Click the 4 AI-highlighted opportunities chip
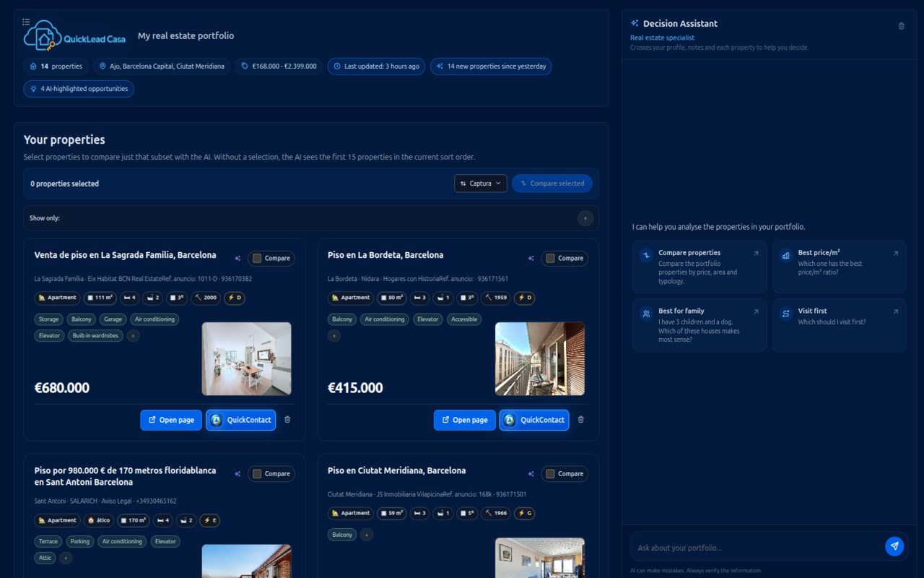 79,89
